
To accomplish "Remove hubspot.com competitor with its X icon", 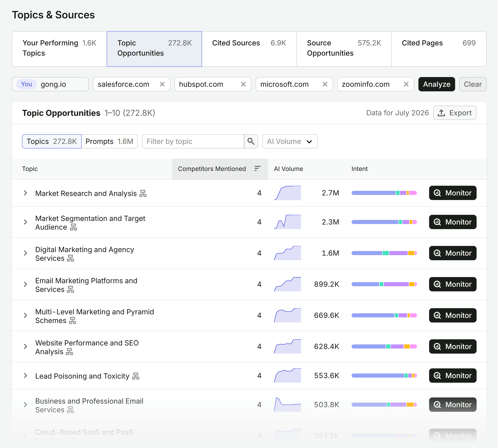I will pos(243,84).
